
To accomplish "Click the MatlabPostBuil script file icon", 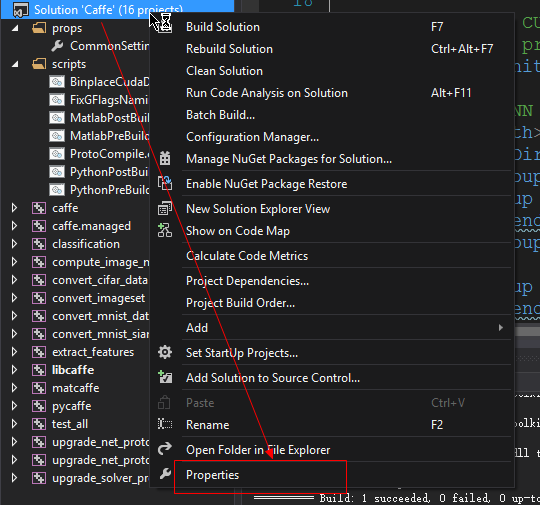I will (x=57, y=118).
